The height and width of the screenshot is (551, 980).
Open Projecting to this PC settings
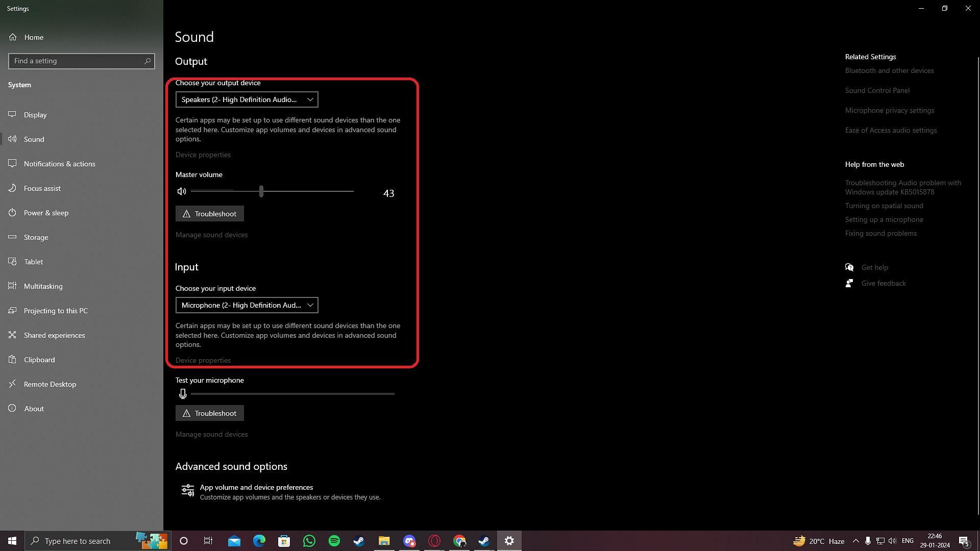(x=82, y=311)
